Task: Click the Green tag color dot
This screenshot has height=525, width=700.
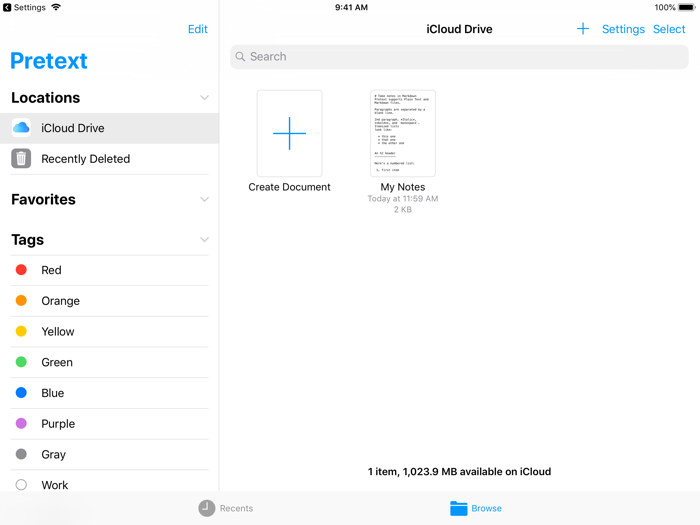Action: 21,362
